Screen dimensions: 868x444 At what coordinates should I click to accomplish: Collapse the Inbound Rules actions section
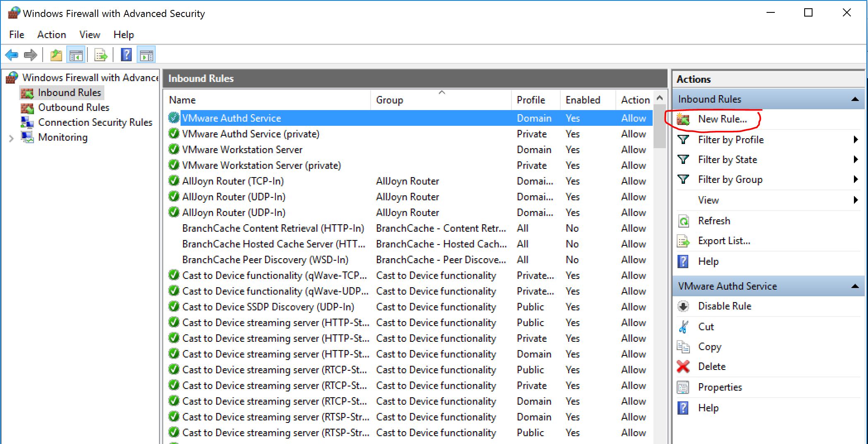click(855, 99)
